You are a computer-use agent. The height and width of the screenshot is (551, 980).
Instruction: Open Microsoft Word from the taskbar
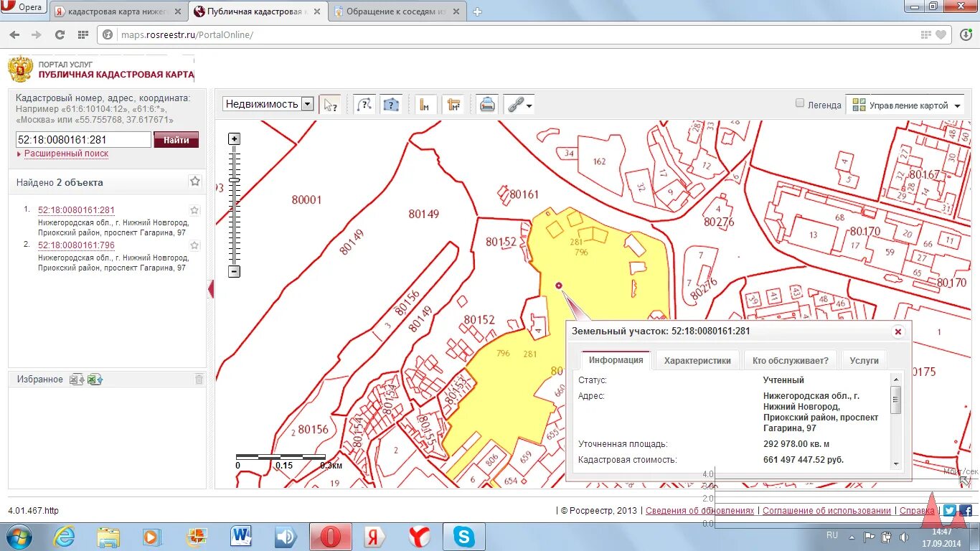point(241,537)
